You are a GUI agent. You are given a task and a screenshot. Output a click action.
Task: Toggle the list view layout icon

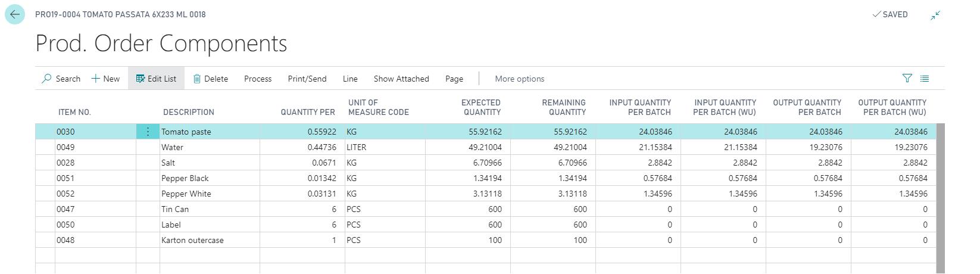[925, 79]
